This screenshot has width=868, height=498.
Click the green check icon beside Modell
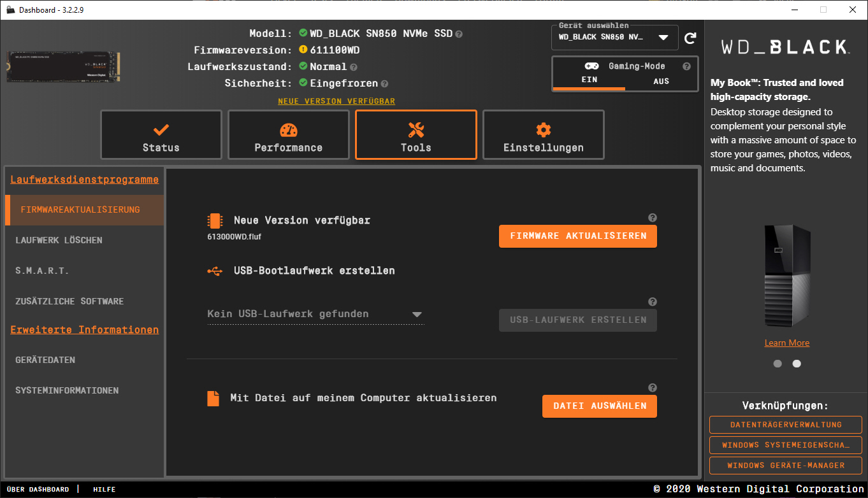[x=303, y=33]
